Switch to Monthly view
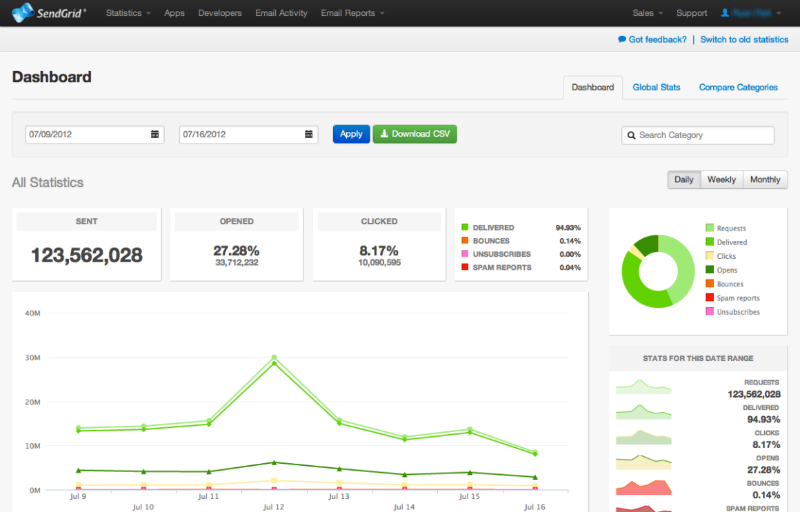The width and height of the screenshot is (800, 512). [765, 180]
